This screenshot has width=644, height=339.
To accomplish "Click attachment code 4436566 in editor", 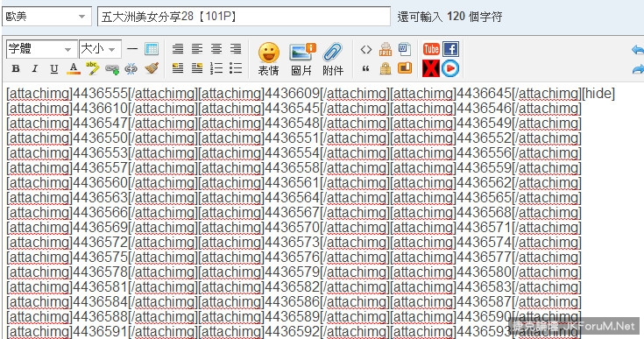I will pos(100,213).
